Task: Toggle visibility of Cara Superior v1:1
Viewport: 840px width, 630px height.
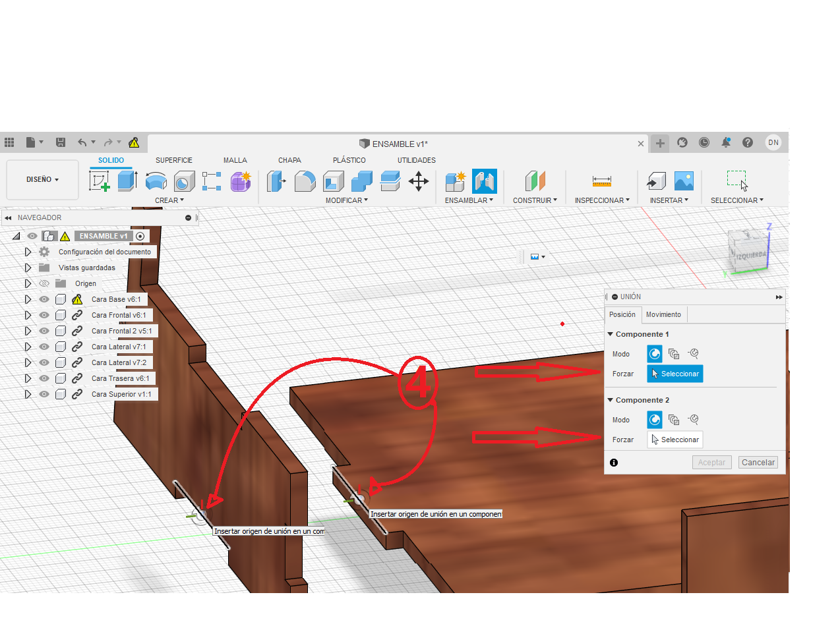Action: point(44,394)
